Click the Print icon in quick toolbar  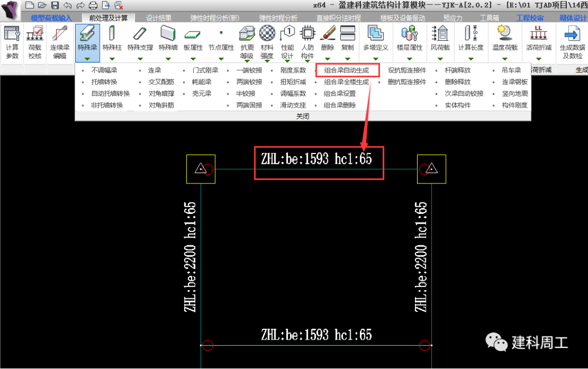93,5
